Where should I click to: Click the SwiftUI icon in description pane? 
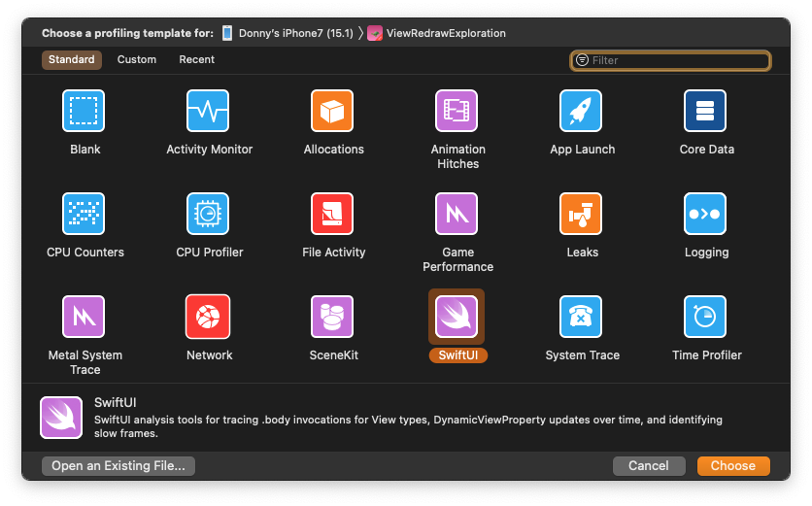coord(61,418)
